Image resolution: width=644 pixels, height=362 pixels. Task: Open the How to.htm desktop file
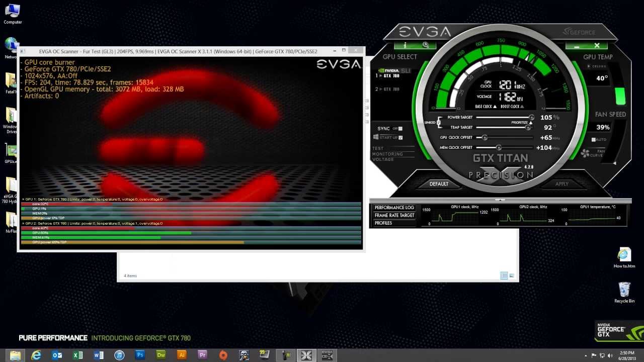tap(624, 257)
